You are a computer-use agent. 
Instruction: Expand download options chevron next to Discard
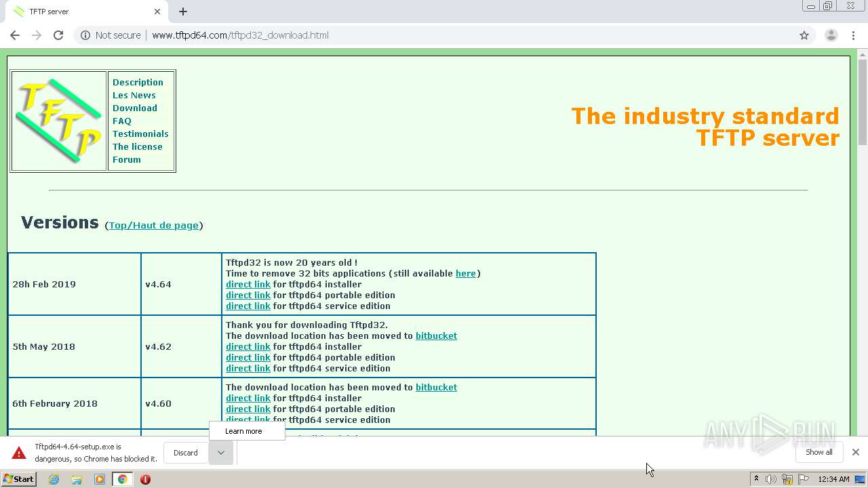click(220, 453)
